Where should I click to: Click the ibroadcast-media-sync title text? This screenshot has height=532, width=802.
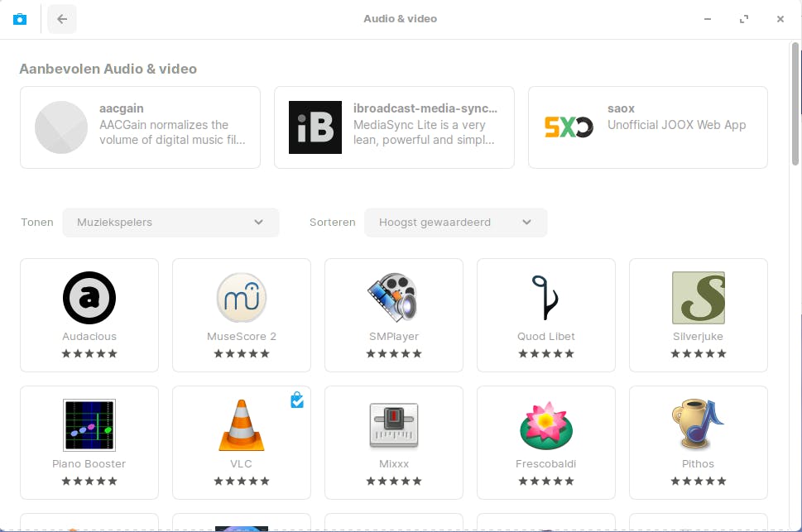click(425, 108)
